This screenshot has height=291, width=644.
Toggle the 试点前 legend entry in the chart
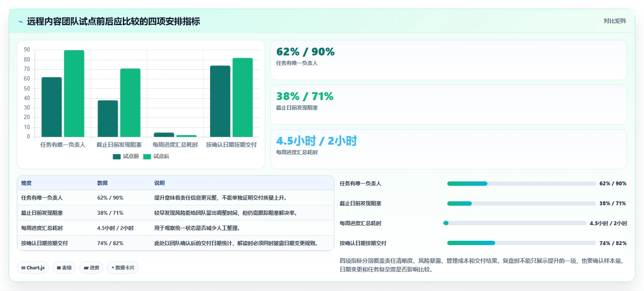126,156
